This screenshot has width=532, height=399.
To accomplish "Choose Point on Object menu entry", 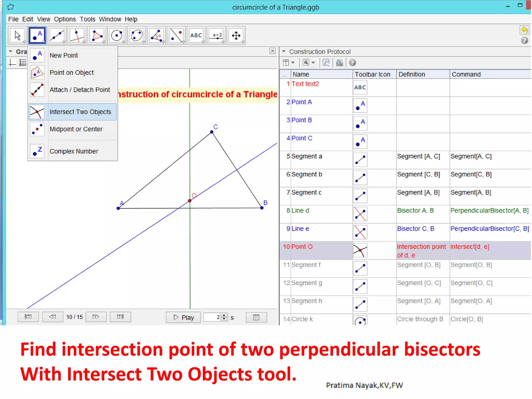I will 73,72.
